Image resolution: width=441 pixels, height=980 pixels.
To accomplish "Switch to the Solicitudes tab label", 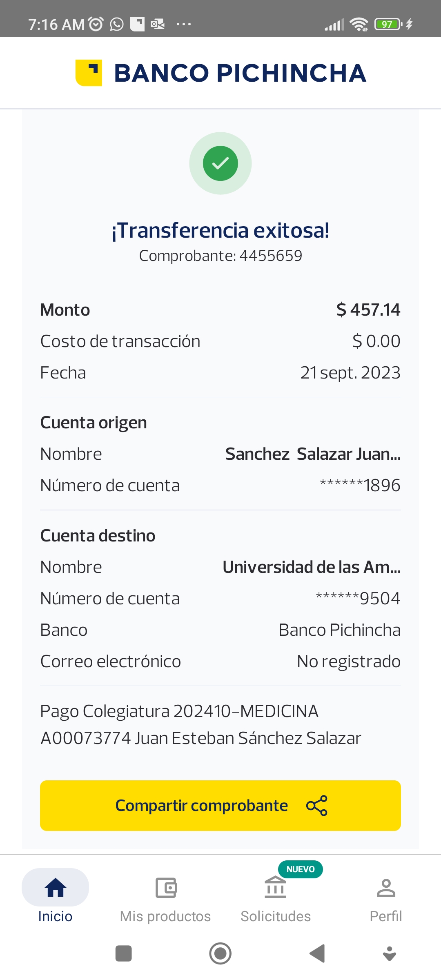I will 276,916.
